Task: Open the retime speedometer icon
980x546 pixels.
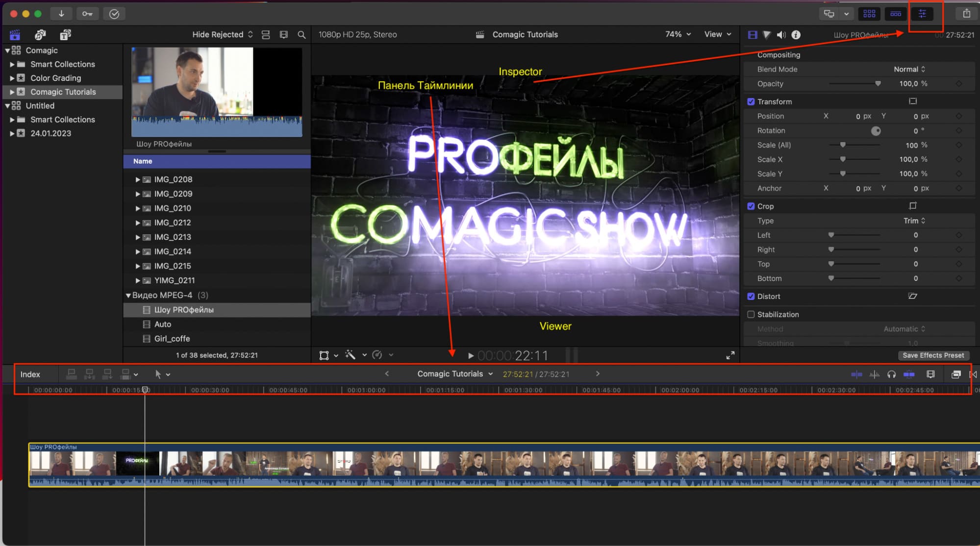Action: 377,355
